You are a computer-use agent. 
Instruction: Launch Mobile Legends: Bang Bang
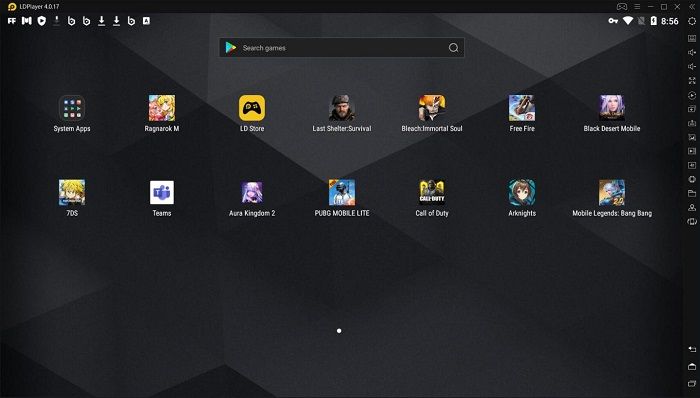tap(612, 192)
